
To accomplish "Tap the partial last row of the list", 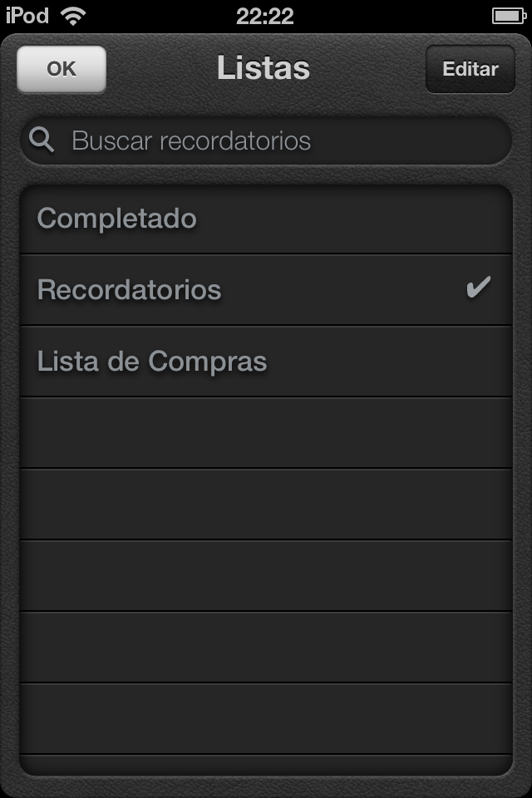I will click(266, 765).
